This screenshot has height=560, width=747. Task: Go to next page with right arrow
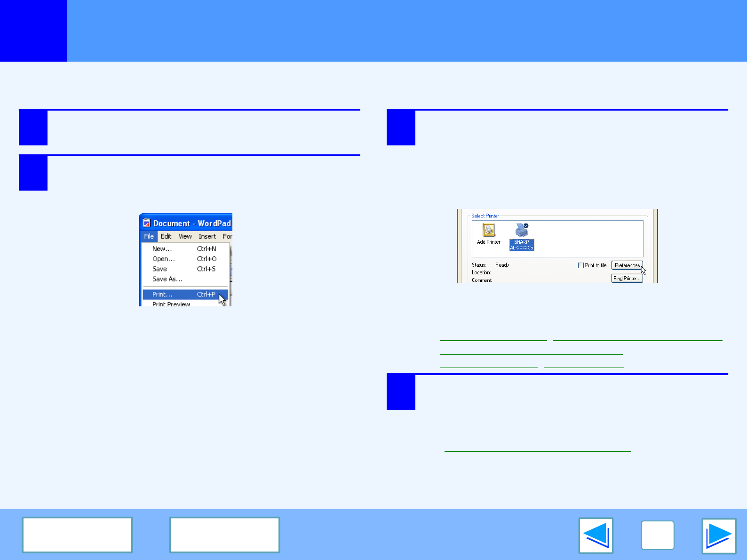click(x=719, y=536)
